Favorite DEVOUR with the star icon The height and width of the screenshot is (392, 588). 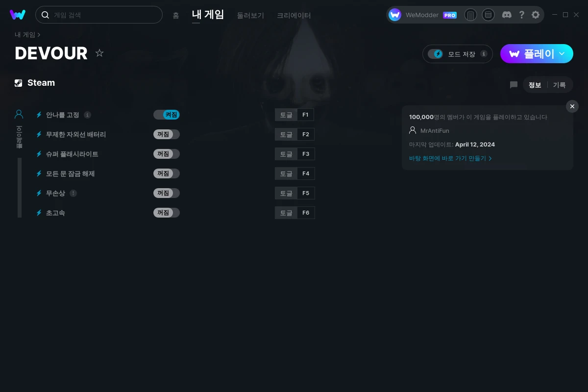(x=99, y=53)
